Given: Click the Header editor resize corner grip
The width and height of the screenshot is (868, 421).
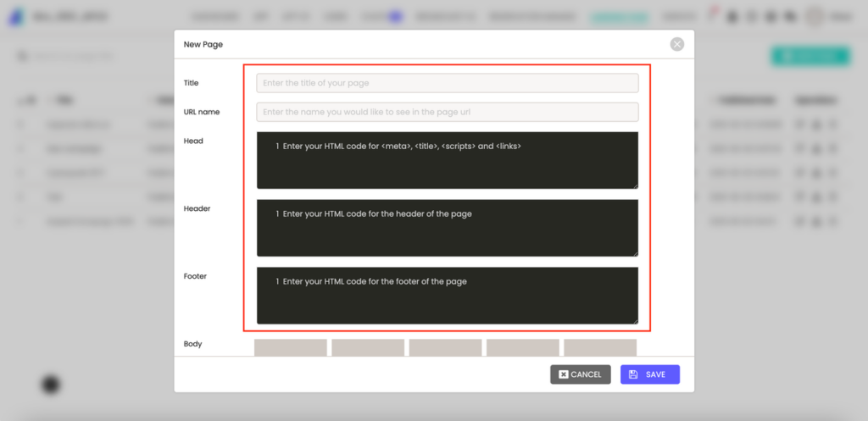Looking at the screenshot, I should tap(635, 253).
